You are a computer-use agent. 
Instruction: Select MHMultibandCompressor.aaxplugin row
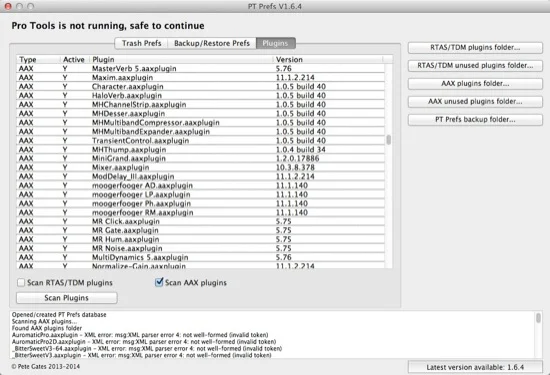point(201,122)
